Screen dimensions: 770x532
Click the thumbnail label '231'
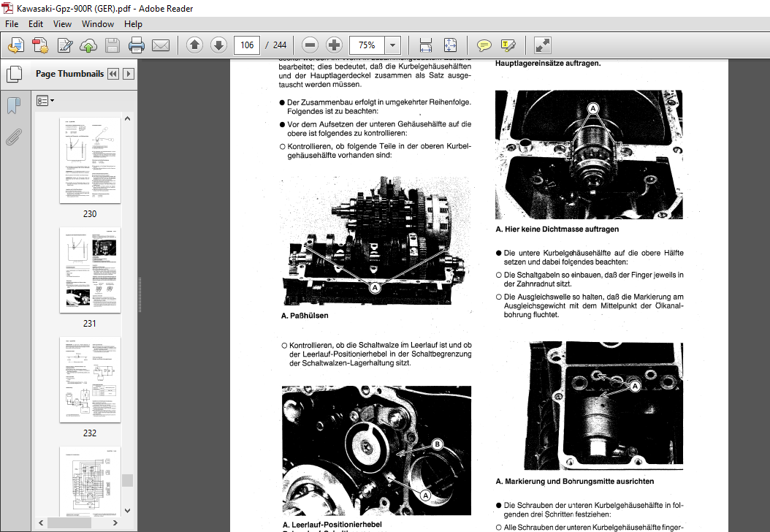tap(90, 323)
